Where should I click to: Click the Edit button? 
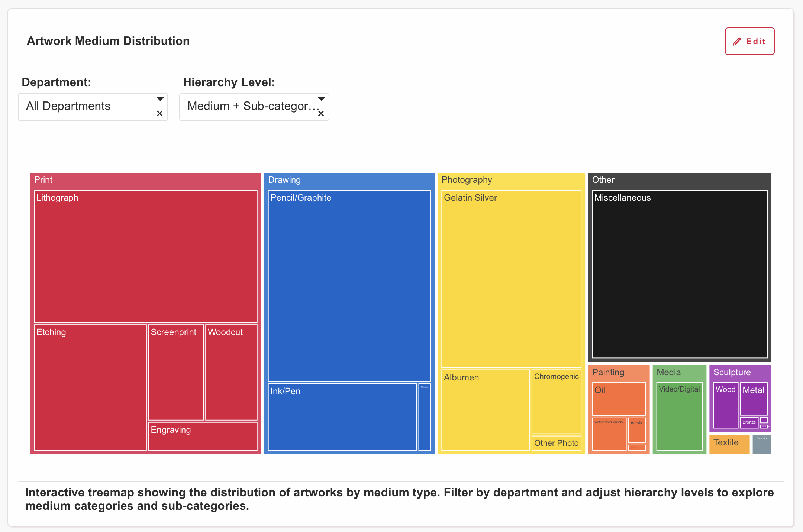tap(749, 41)
